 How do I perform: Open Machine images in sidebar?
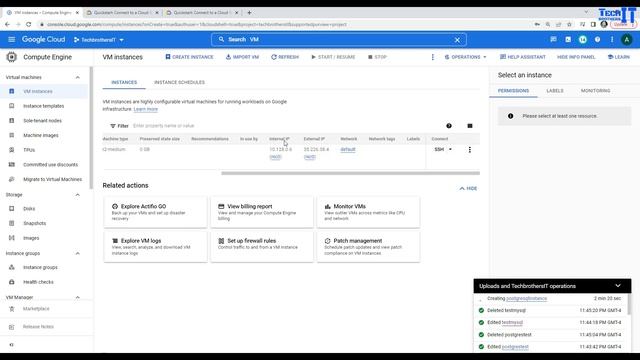(x=44, y=136)
